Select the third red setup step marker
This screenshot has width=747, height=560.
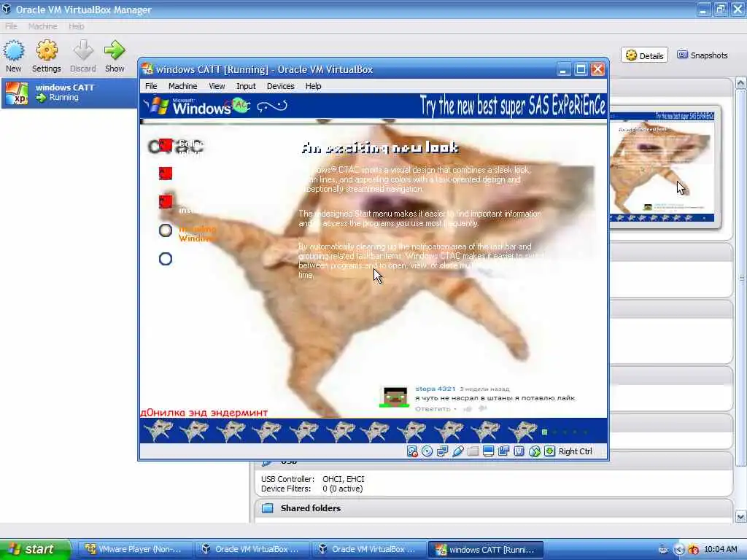(166, 201)
